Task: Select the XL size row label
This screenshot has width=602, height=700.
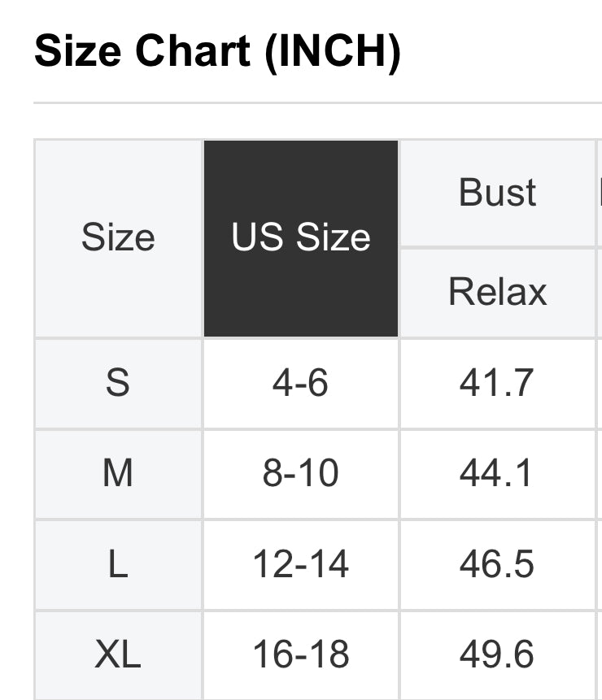Action: coord(118,654)
